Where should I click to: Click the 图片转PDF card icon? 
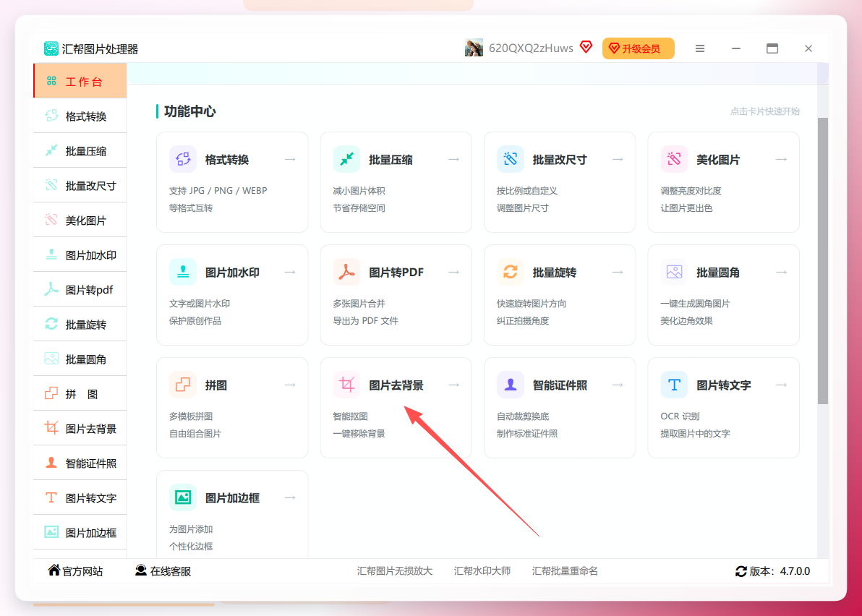point(347,272)
